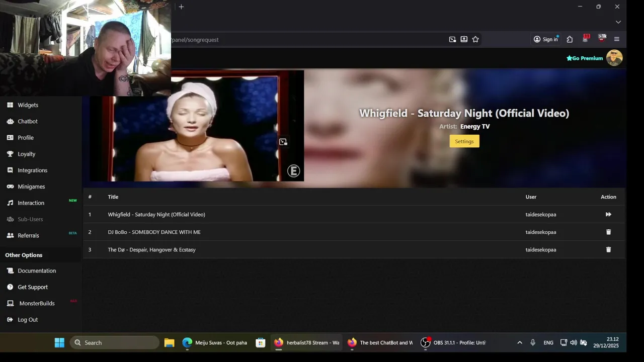Viewport: 644px width, 362px height.
Task: Open the Interaction section
Action: (31, 203)
